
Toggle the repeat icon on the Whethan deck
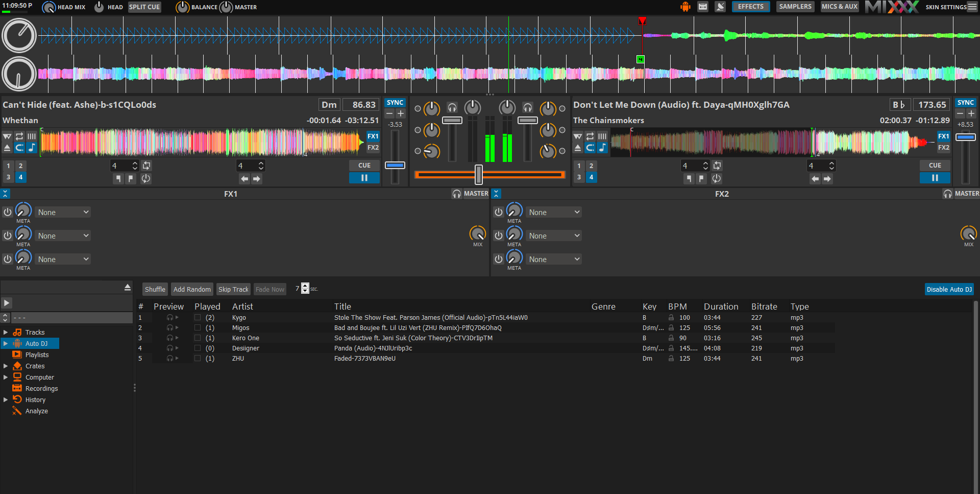[x=19, y=136]
